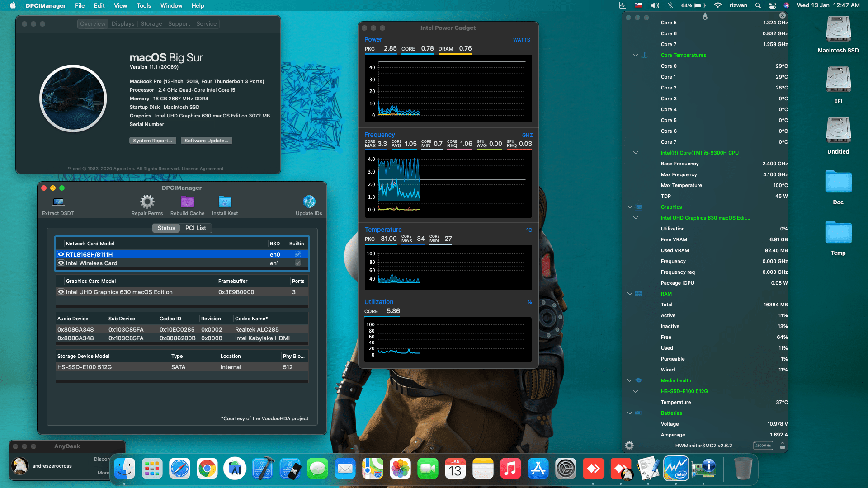Click More button in AnyDesk
868x488 pixels.
pos(103,473)
